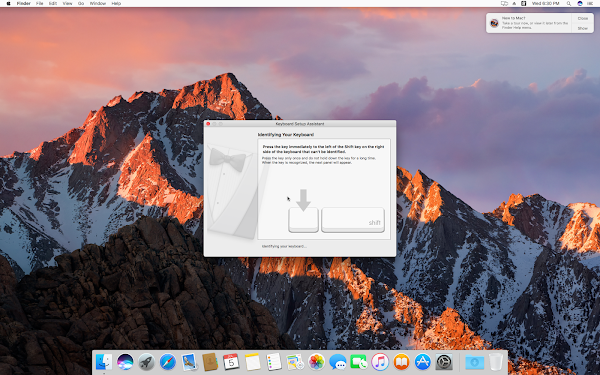Image resolution: width=600 pixels, height=375 pixels.
Task: Close the Keyboard Setup Assistant window
Action: 208,124
